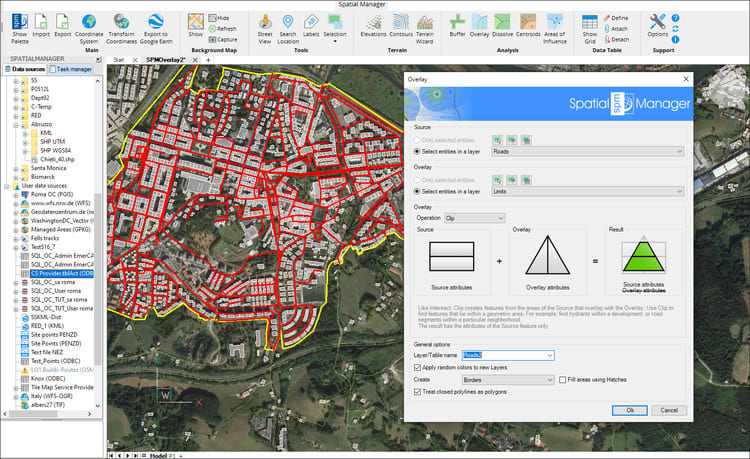
Task: Select the Model layout tab
Action: 158,456
